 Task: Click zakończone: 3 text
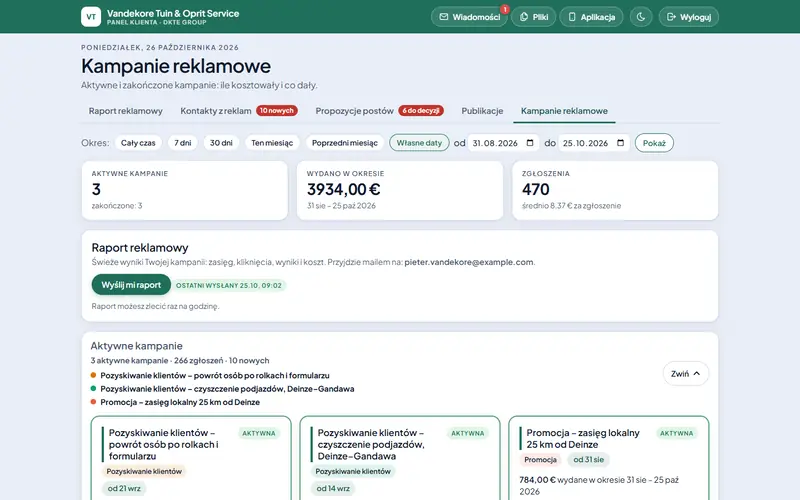tap(117, 206)
